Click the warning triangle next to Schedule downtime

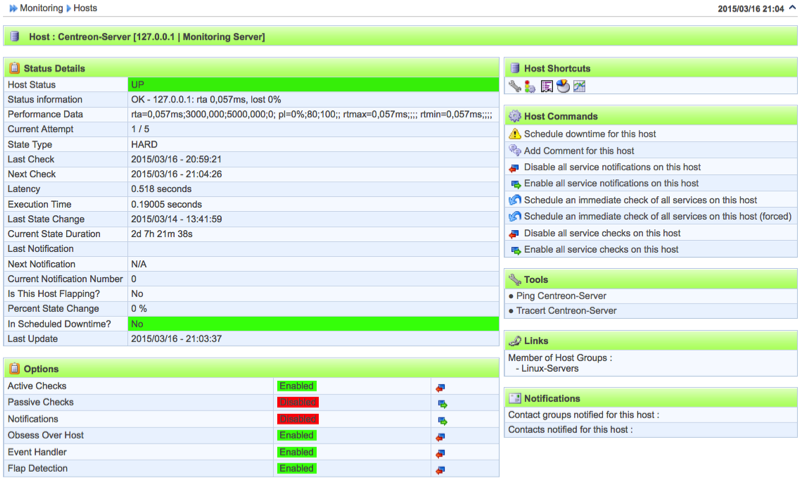(514, 134)
